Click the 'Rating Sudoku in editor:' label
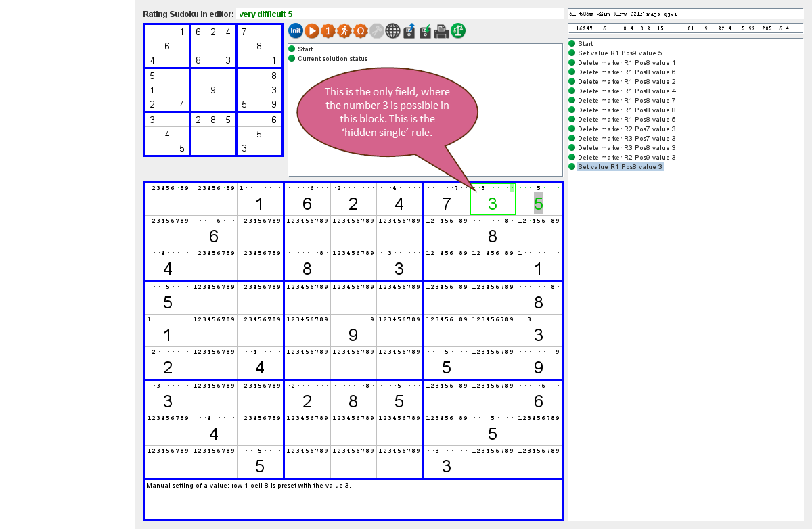Screen dimensions: 812x529 pos(188,14)
